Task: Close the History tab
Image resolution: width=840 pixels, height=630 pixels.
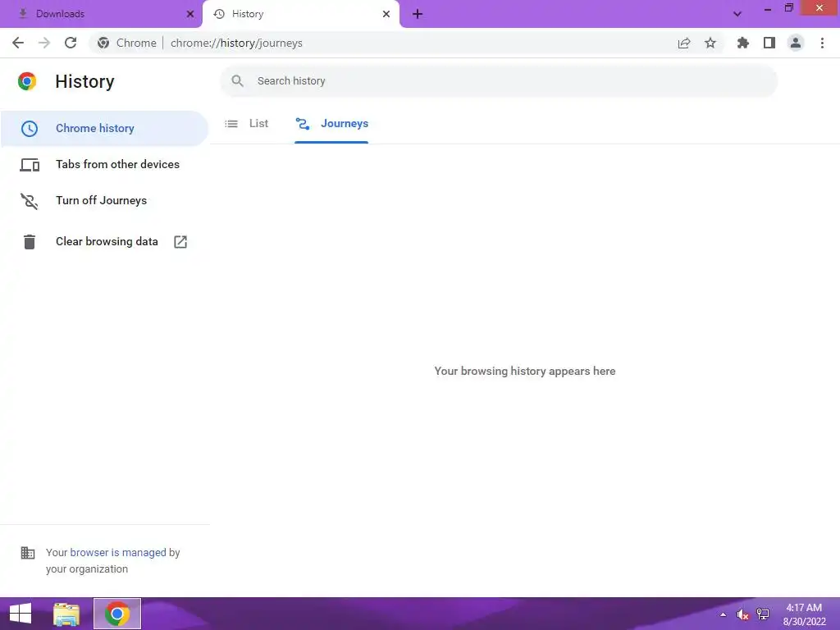Action: coord(386,14)
